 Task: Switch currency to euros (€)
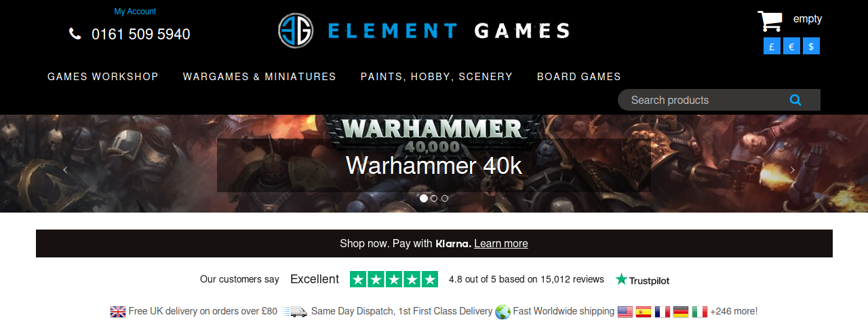click(x=791, y=46)
